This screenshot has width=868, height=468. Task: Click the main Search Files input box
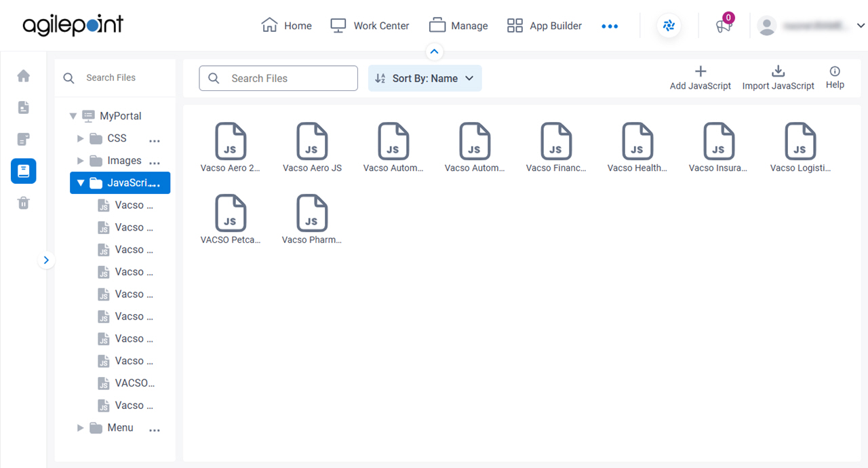pos(278,78)
